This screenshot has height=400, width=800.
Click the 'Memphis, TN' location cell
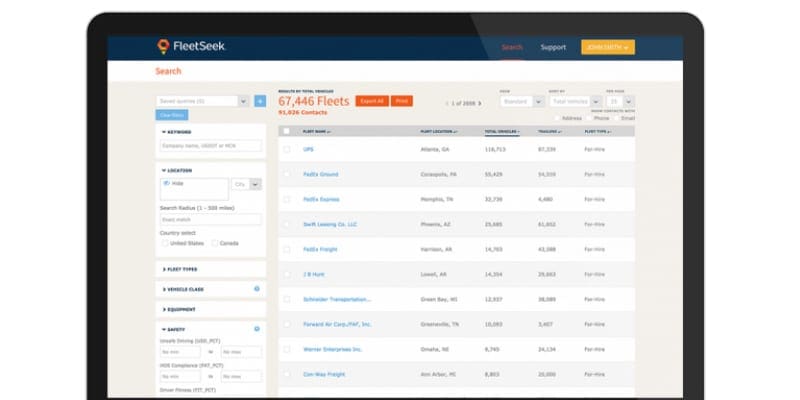click(x=437, y=199)
